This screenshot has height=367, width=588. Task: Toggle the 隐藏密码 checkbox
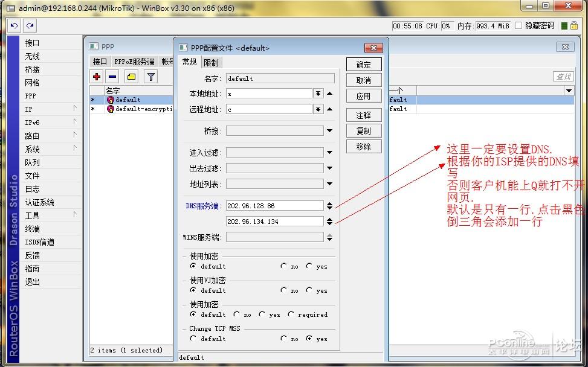click(x=519, y=25)
